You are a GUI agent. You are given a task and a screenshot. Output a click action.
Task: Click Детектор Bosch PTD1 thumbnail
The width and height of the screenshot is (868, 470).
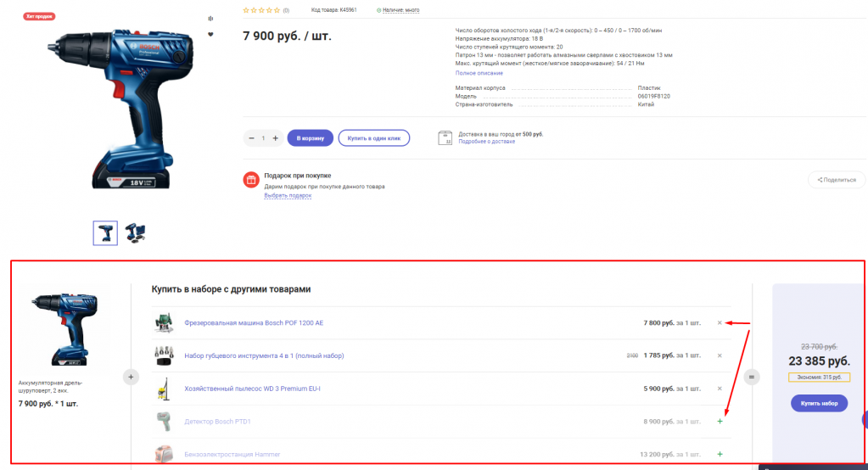164,422
